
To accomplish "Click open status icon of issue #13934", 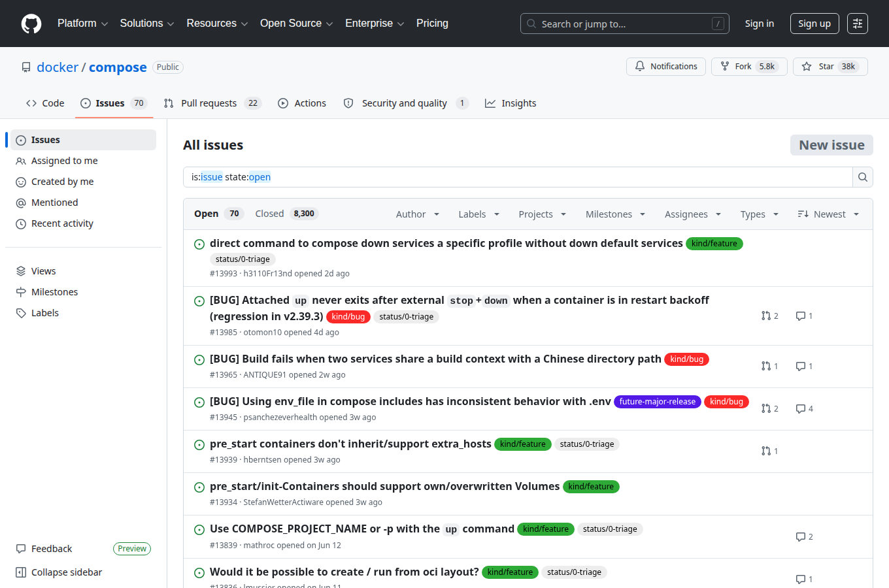I will [199, 487].
